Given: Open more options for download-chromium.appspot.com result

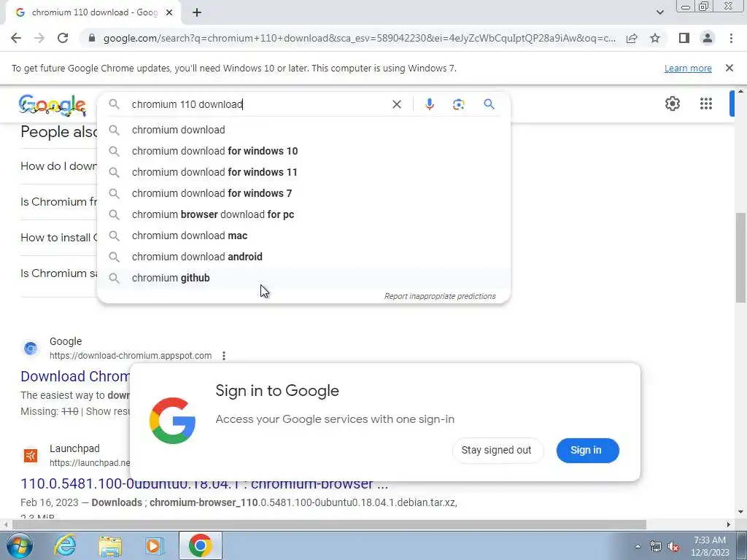Looking at the screenshot, I should pyautogui.click(x=224, y=356).
